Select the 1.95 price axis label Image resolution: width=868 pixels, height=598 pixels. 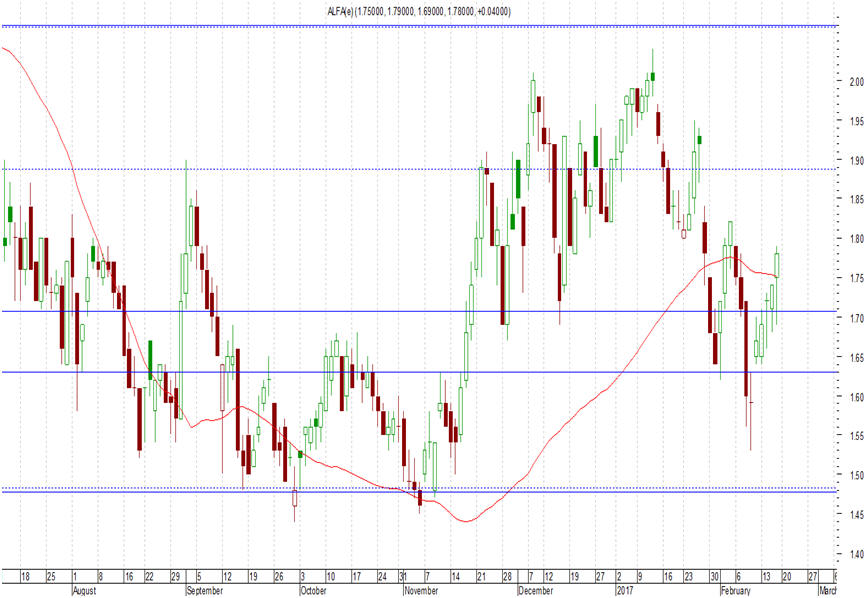tap(856, 121)
